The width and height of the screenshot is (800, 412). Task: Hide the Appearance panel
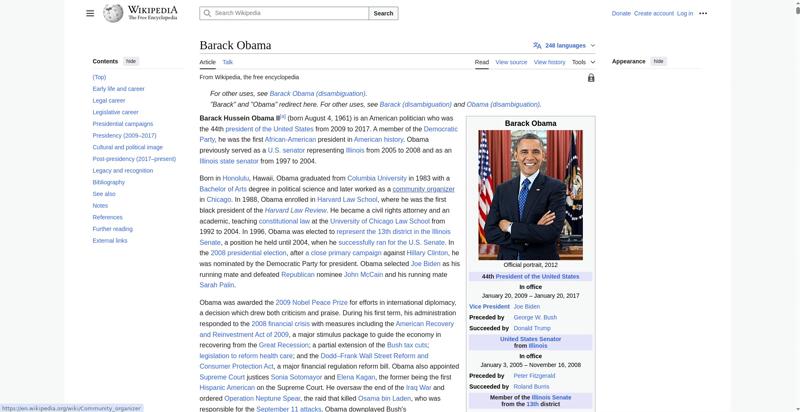(659, 61)
